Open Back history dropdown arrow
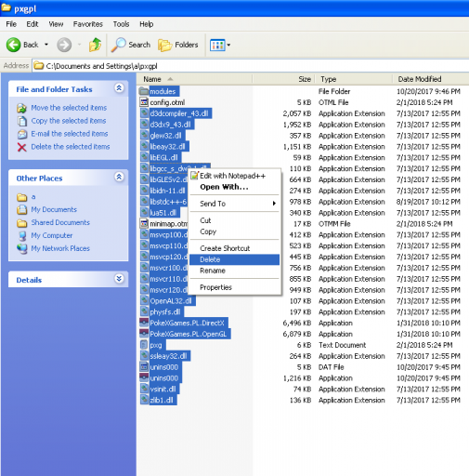This screenshot has height=476, width=469. click(46, 45)
